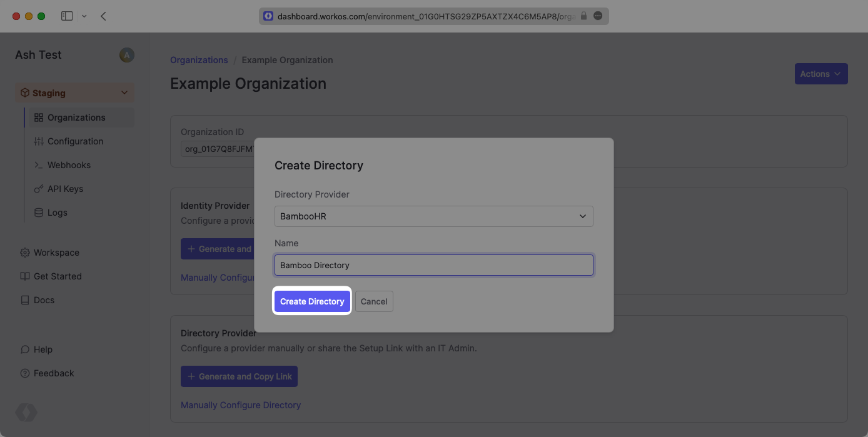Click the directory Name input field
The height and width of the screenshot is (437, 868).
click(x=433, y=265)
